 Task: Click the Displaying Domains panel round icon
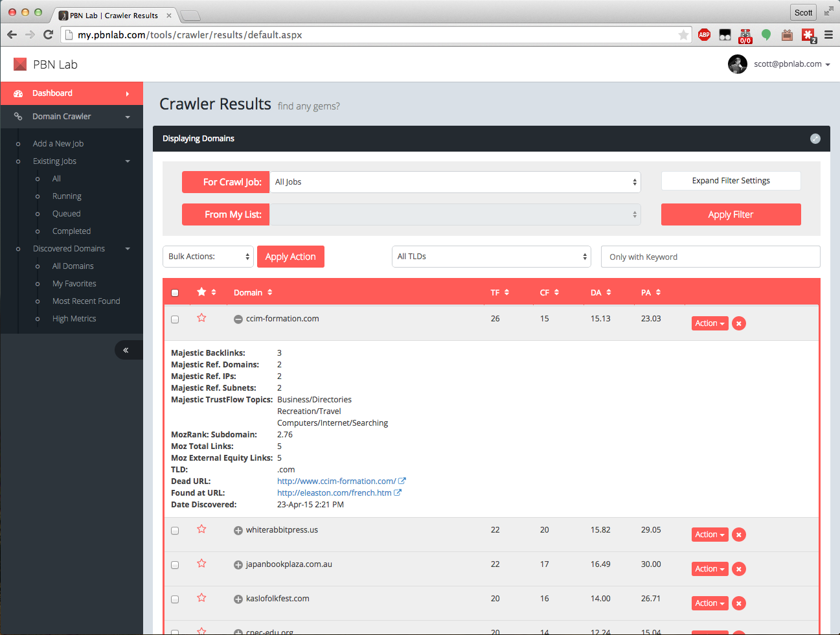coord(815,139)
